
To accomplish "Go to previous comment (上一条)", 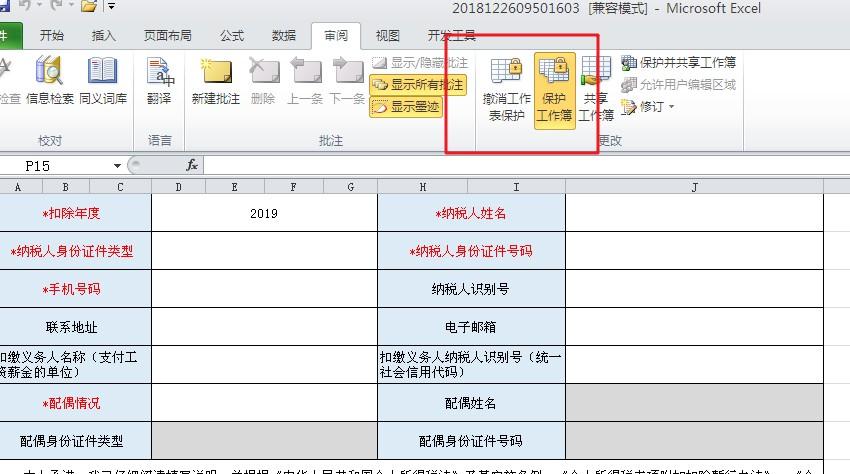I will pyautogui.click(x=305, y=80).
